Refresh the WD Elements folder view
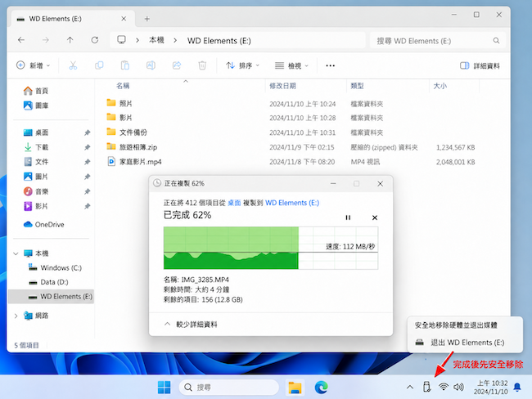The height and width of the screenshot is (399, 532). 95,40
